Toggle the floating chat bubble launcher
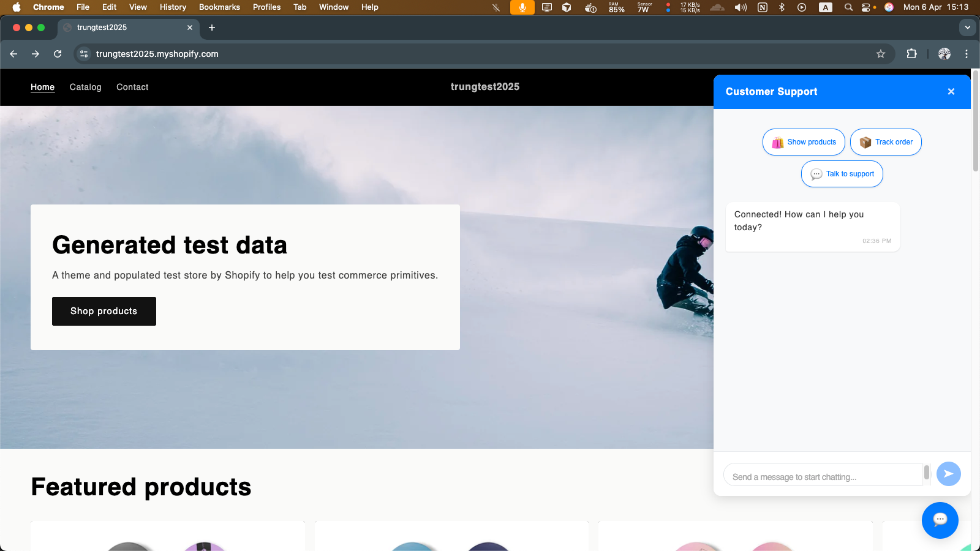The height and width of the screenshot is (551, 980). [x=940, y=520]
